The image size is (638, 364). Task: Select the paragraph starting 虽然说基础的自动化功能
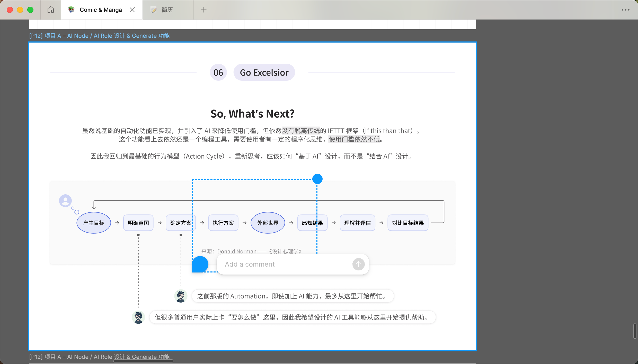tap(251, 135)
